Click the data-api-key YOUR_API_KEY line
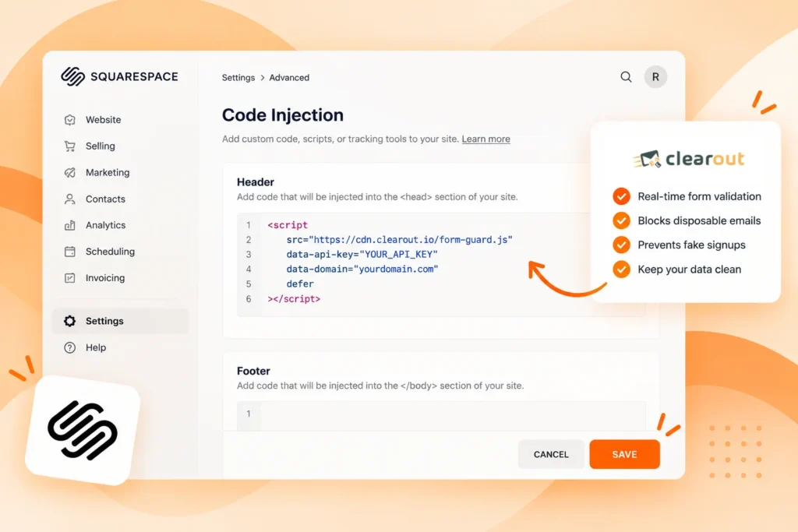This screenshot has width=798, height=532. [x=362, y=254]
